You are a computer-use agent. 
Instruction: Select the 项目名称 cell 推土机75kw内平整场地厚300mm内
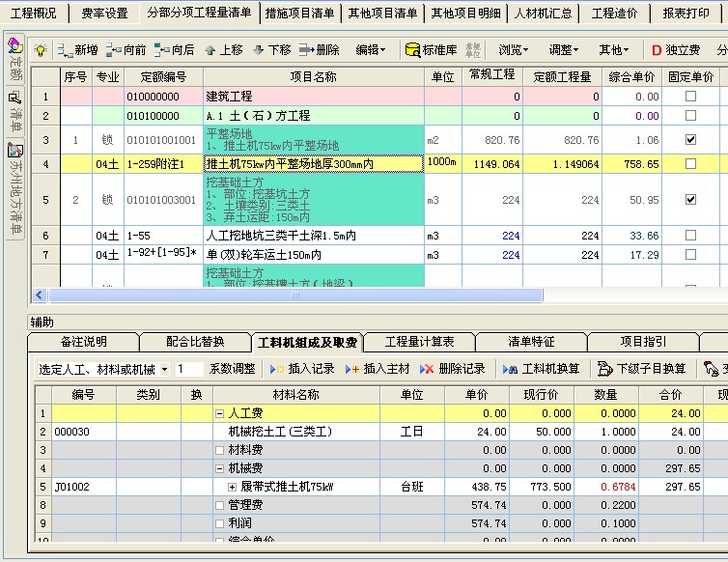pos(314,163)
